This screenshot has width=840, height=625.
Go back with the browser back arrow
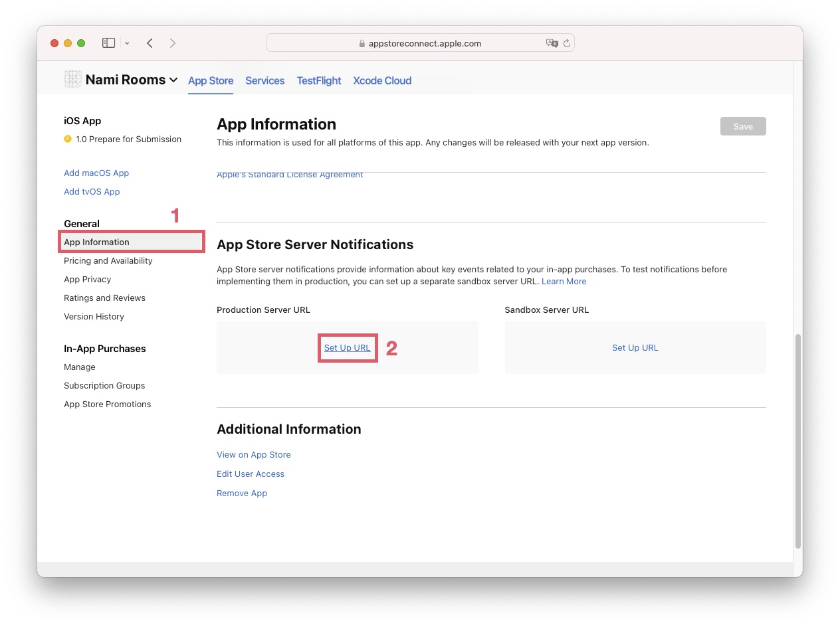click(150, 43)
